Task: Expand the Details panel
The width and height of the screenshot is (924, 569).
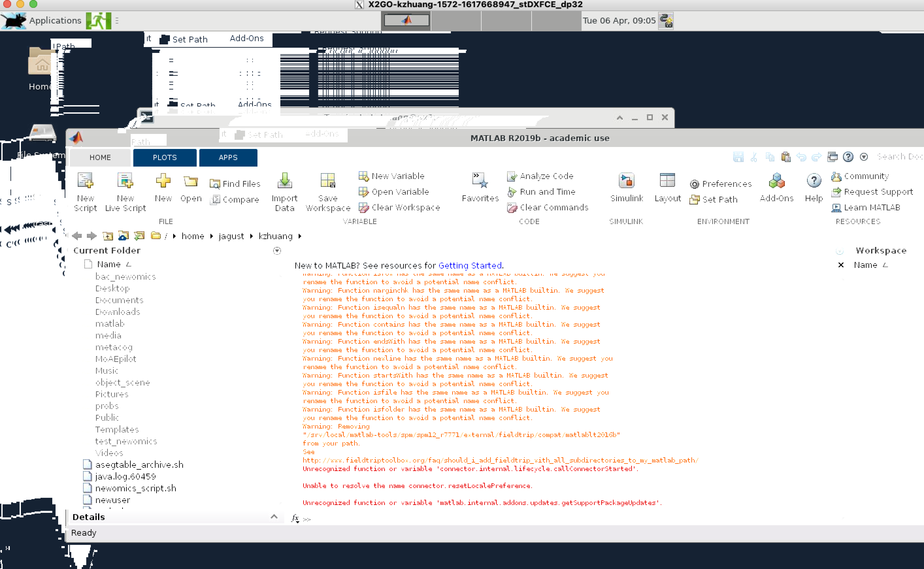Action: [x=274, y=517]
